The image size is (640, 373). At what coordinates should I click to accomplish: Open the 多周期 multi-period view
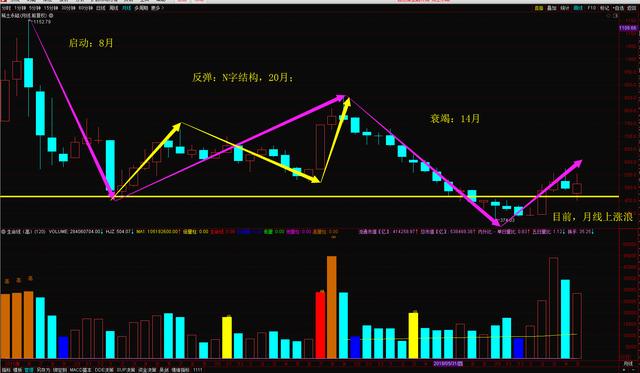coord(141,8)
